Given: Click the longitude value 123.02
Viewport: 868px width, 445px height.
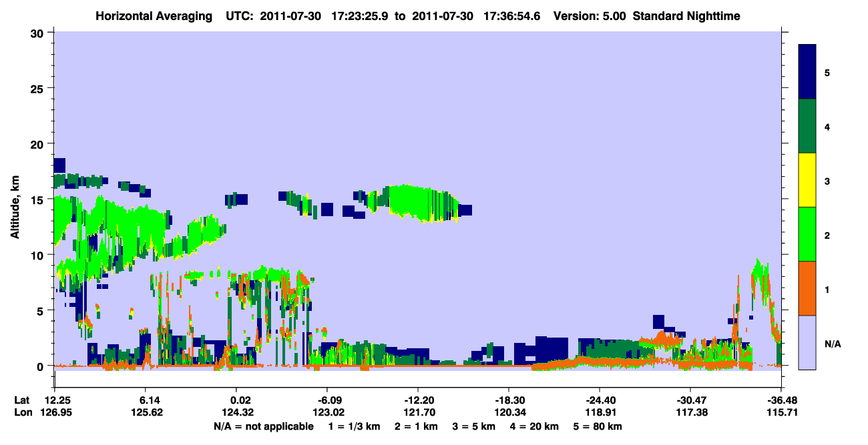Looking at the screenshot, I should [329, 412].
